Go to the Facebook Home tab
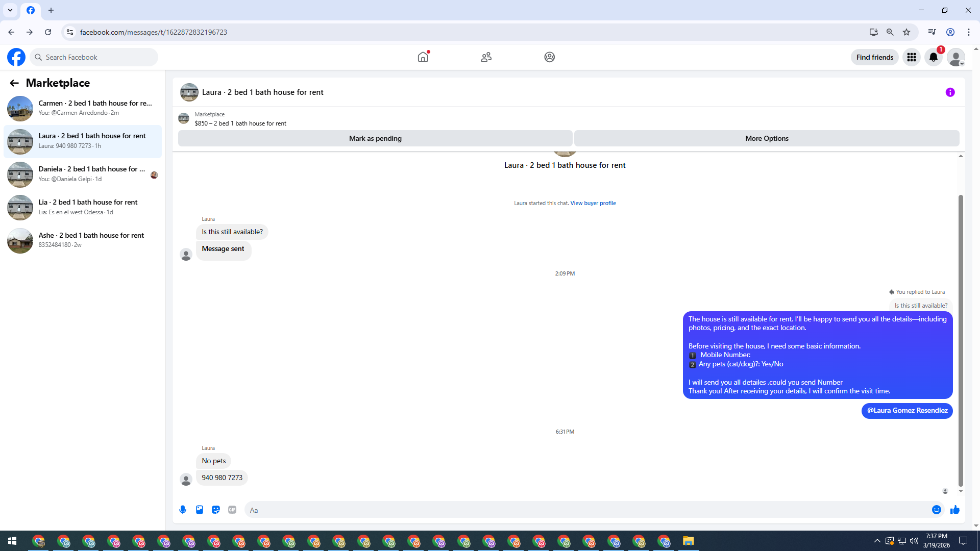 pos(423,57)
